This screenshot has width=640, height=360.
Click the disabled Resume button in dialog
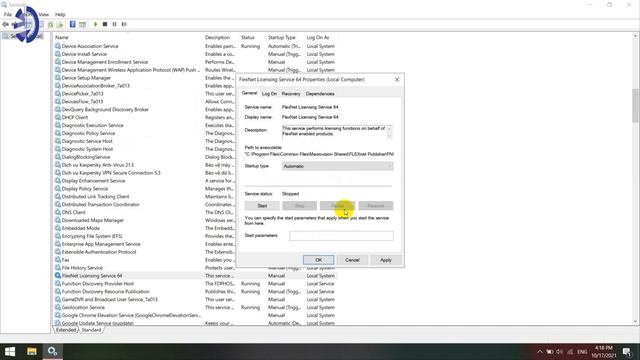[x=376, y=206]
